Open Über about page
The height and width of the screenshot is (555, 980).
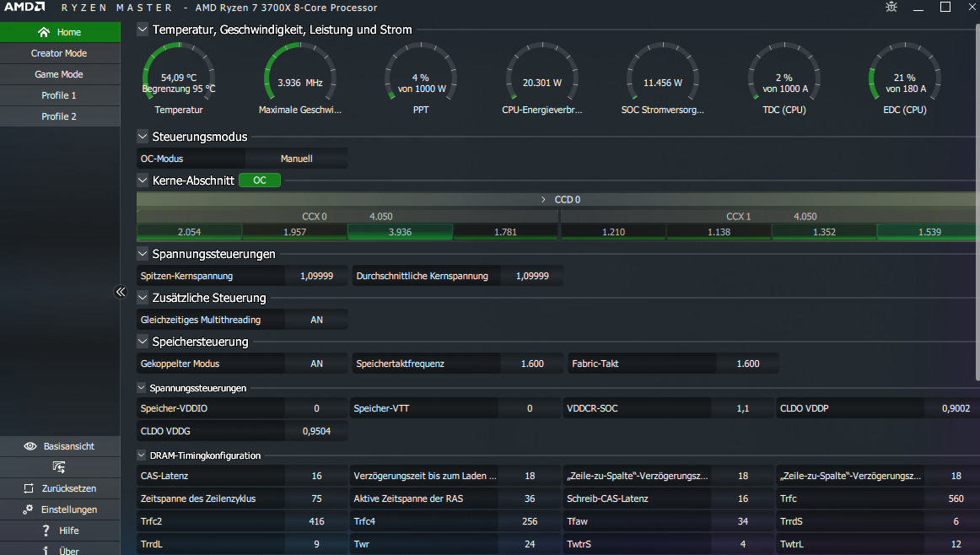(60, 549)
